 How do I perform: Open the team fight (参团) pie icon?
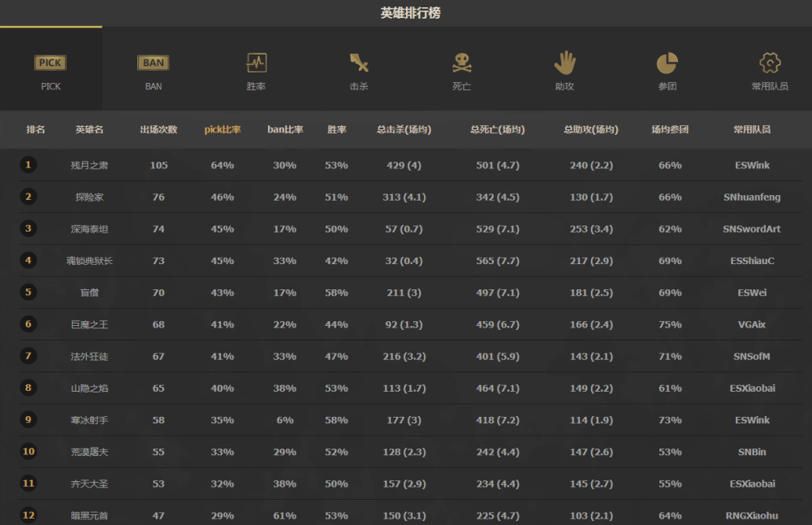click(x=667, y=63)
